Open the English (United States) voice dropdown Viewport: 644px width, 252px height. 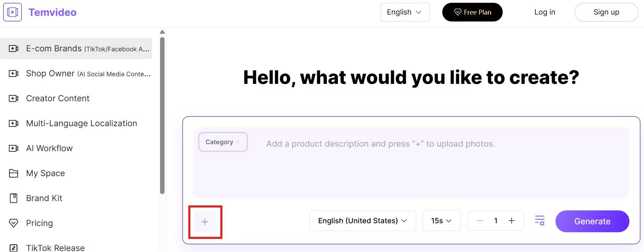click(x=362, y=221)
